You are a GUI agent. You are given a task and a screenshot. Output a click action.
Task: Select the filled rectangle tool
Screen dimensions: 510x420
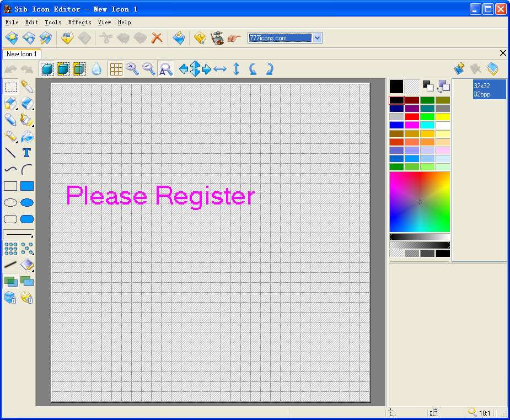(x=26, y=186)
